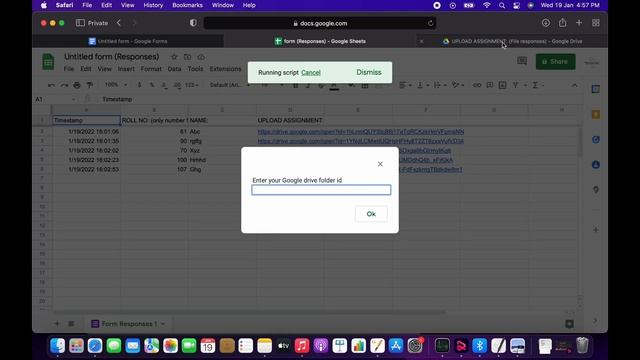640x360 pixels.
Task: Check the cloud document status icon
Action: point(201,57)
